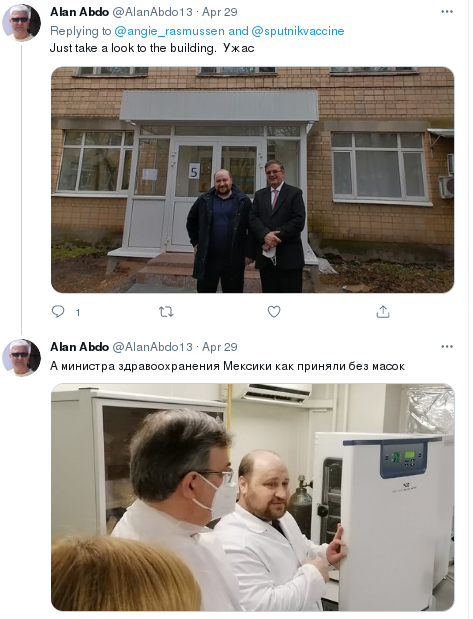The width and height of the screenshot is (473, 619).
Task: Enlarge the laboratory photo with white coats
Action: click(253, 497)
